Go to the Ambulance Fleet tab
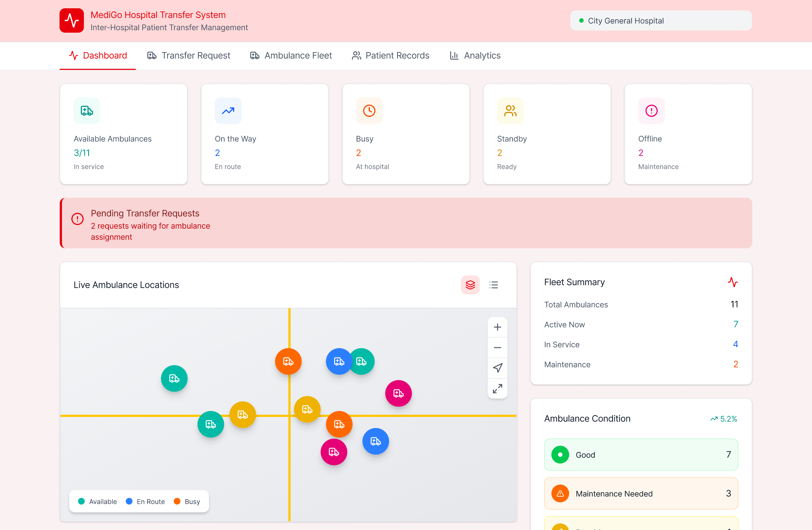812x530 pixels. 291,55
